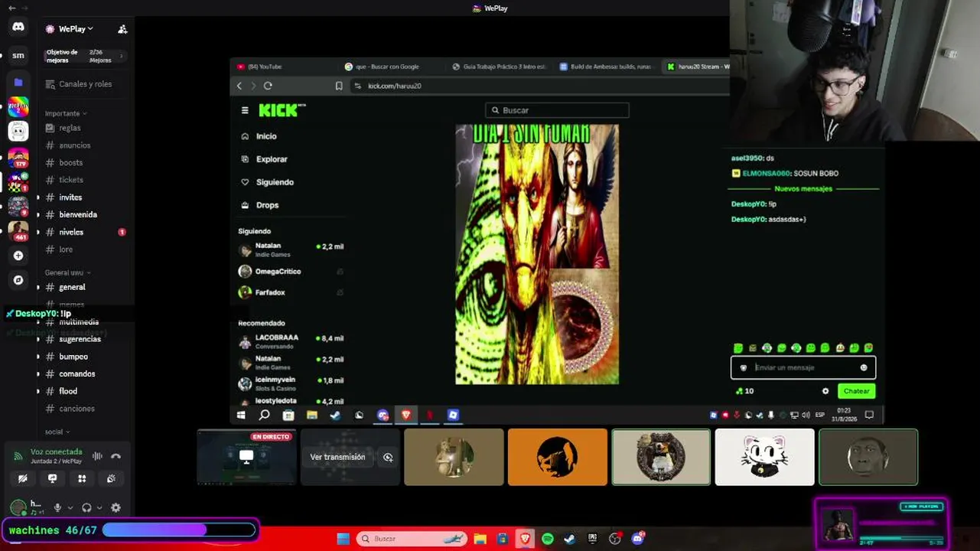980x551 pixels.
Task: Open the soundboard in the voice panel
Action: pyautogui.click(x=112, y=478)
